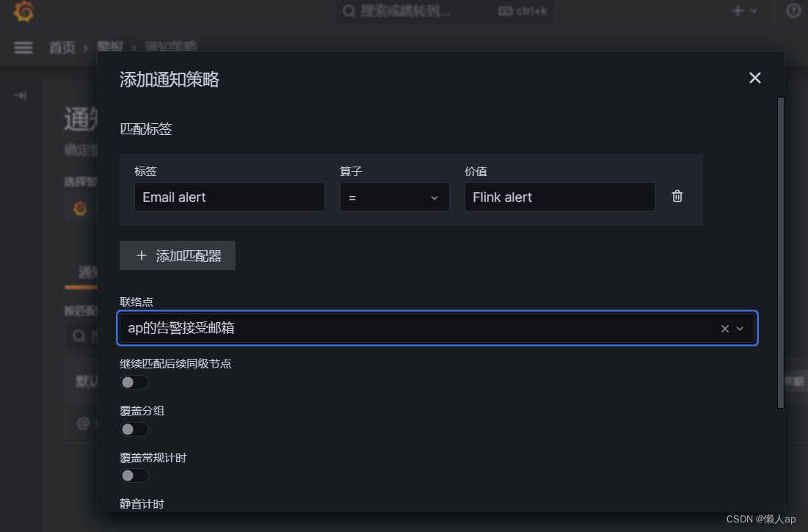
Task: Toggle 继续匹配后续同级节点 switch
Action: click(x=134, y=382)
